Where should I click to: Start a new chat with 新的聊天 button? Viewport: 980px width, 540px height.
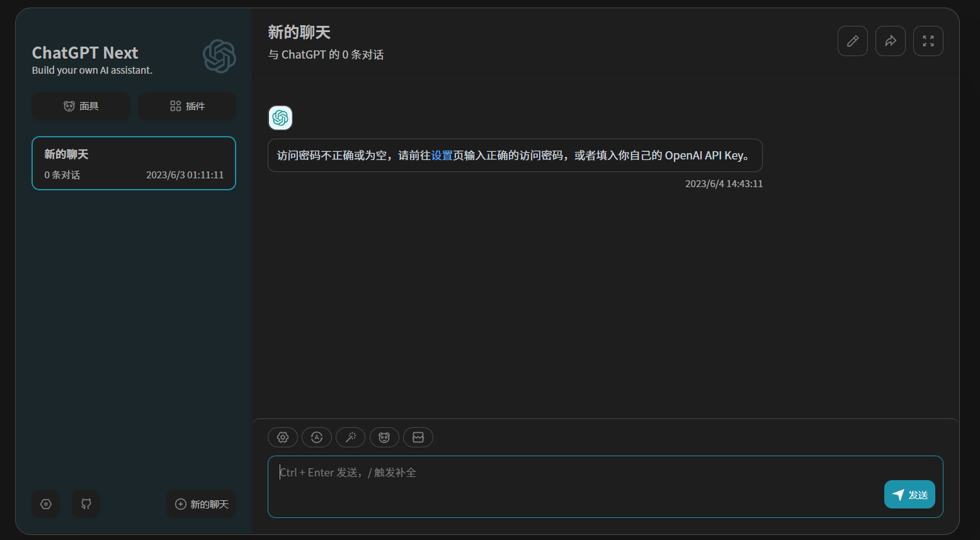tap(202, 504)
